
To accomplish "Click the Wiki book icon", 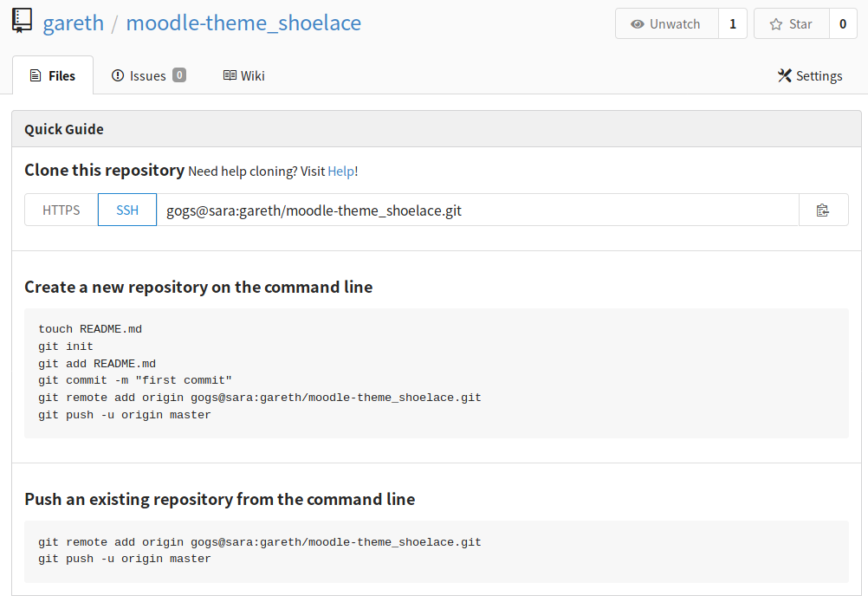I will pos(230,75).
